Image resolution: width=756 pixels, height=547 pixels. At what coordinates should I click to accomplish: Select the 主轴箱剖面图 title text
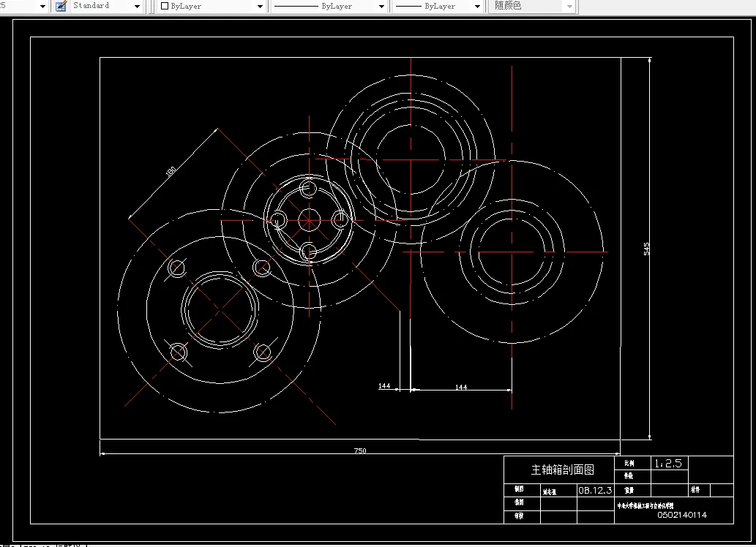click(x=562, y=469)
